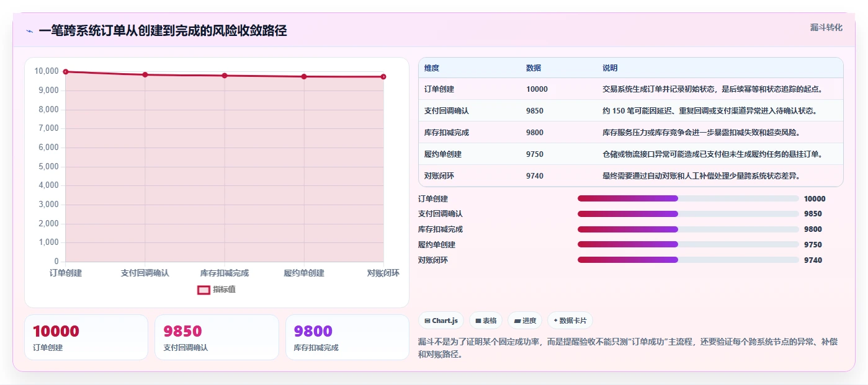Click the x-axis label 履约单创建
Viewport: 868px width, 385px height.
(304, 273)
